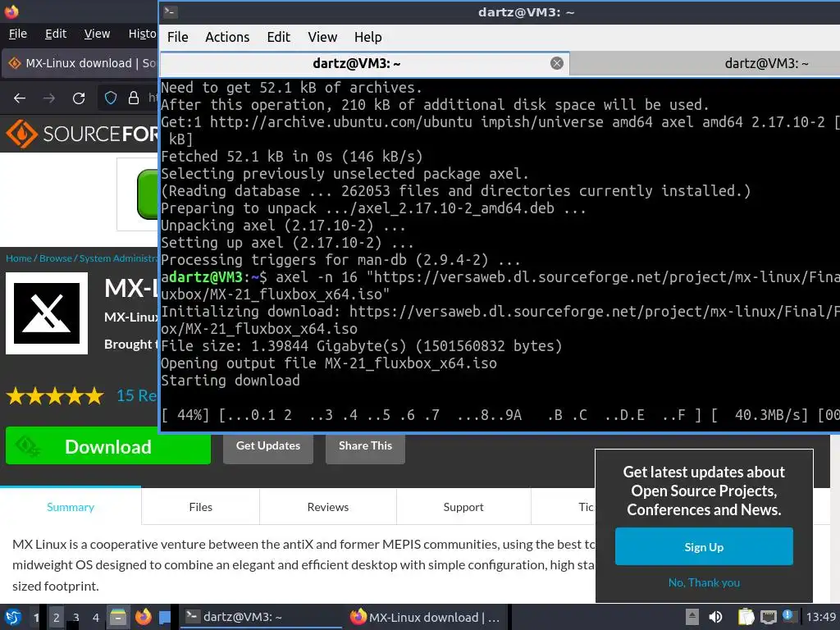This screenshot has height=630, width=840.
Task: Focus MX-Linux download Firefox taskbar entry
Action: click(x=427, y=617)
